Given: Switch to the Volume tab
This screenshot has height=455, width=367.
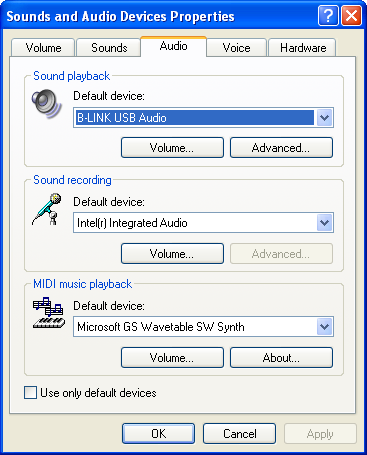Looking at the screenshot, I should tap(43, 48).
